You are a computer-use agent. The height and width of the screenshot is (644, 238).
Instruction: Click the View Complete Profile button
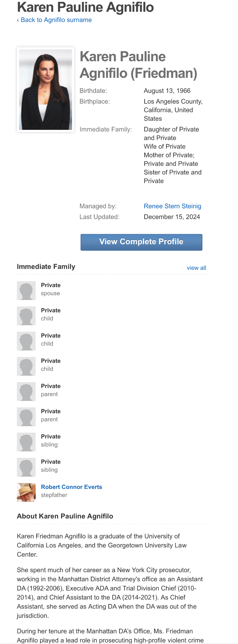[141, 242]
